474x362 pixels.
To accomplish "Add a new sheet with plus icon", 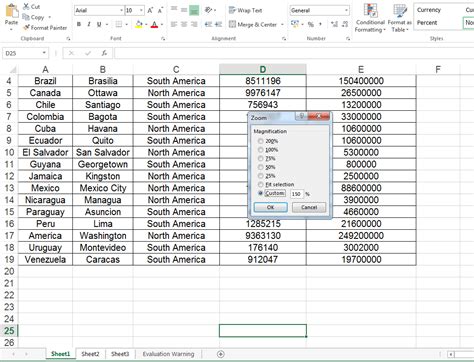I will click(220, 354).
